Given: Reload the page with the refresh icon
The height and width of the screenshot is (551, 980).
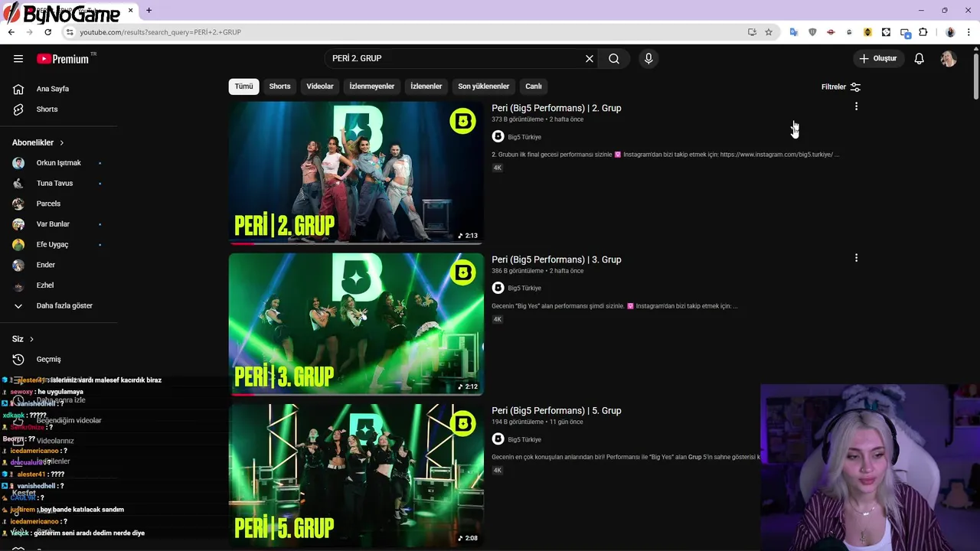Looking at the screenshot, I should tap(48, 32).
